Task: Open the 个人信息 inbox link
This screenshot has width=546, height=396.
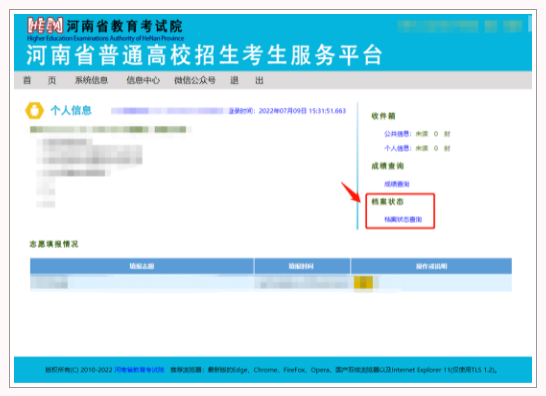Action: tap(398, 148)
